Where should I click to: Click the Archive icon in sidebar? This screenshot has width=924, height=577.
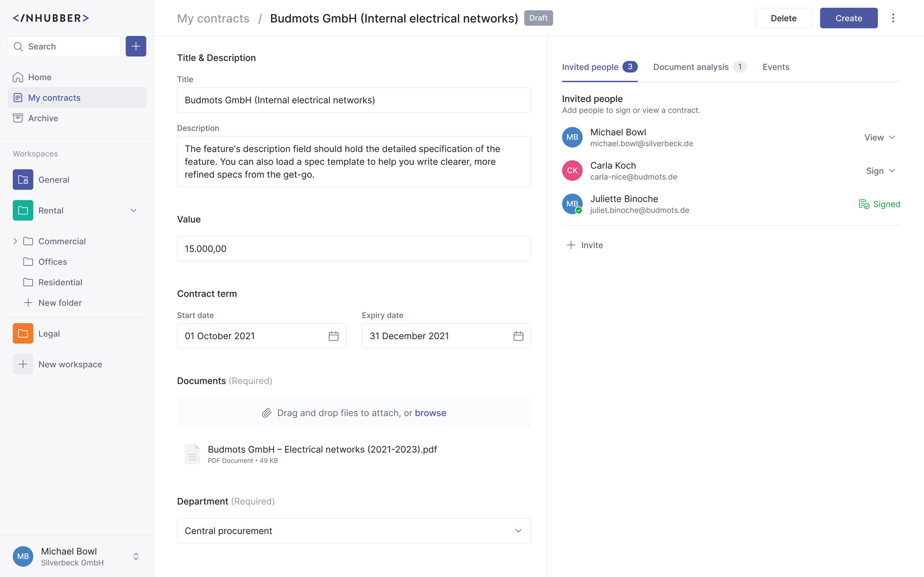[18, 118]
